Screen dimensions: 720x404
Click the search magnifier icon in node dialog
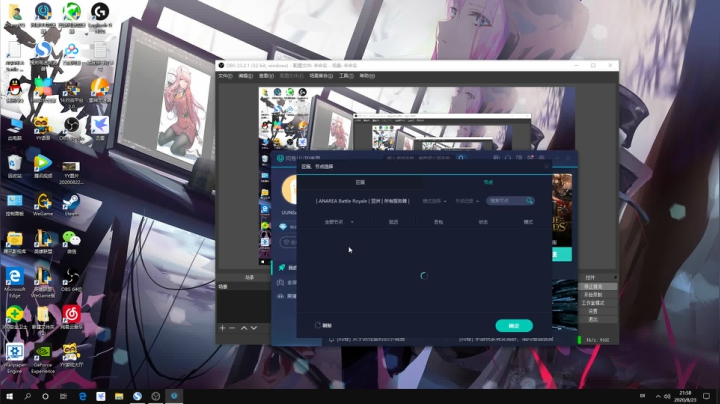(x=529, y=201)
